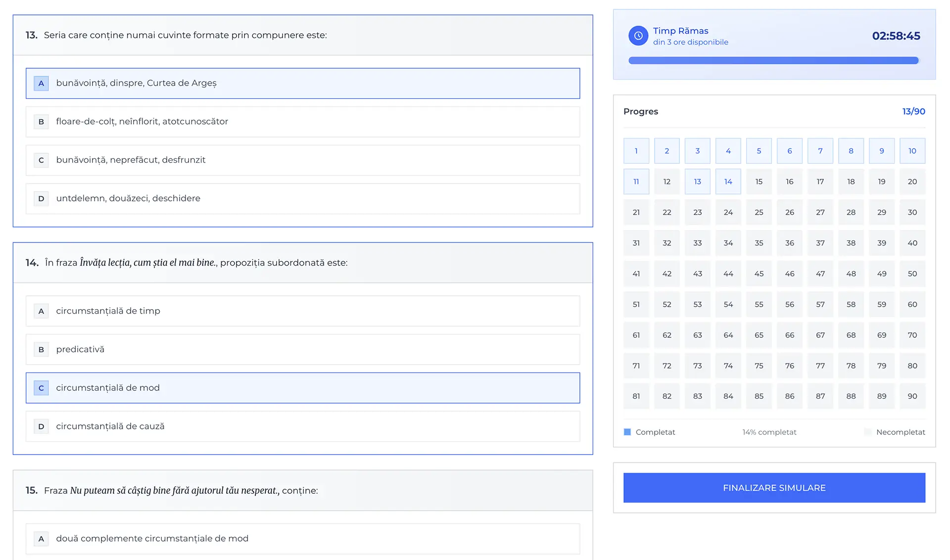
Task: Jump to question 25 in grid
Action: (759, 212)
